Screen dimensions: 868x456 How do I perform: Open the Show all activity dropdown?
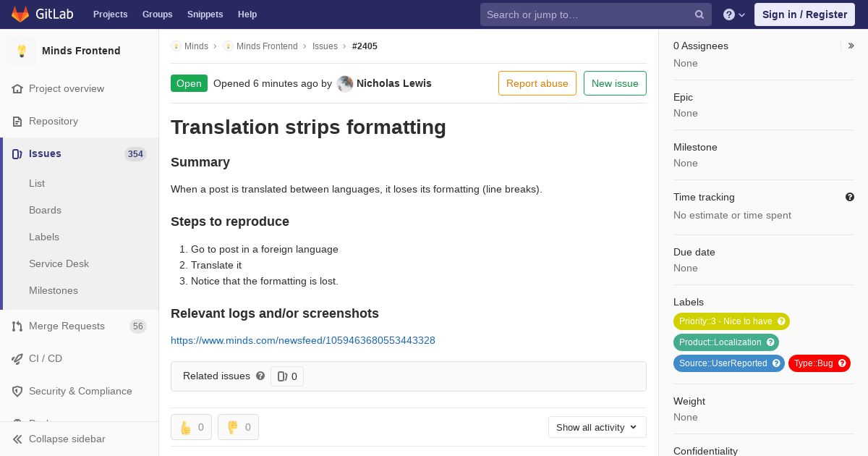[x=597, y=427]
